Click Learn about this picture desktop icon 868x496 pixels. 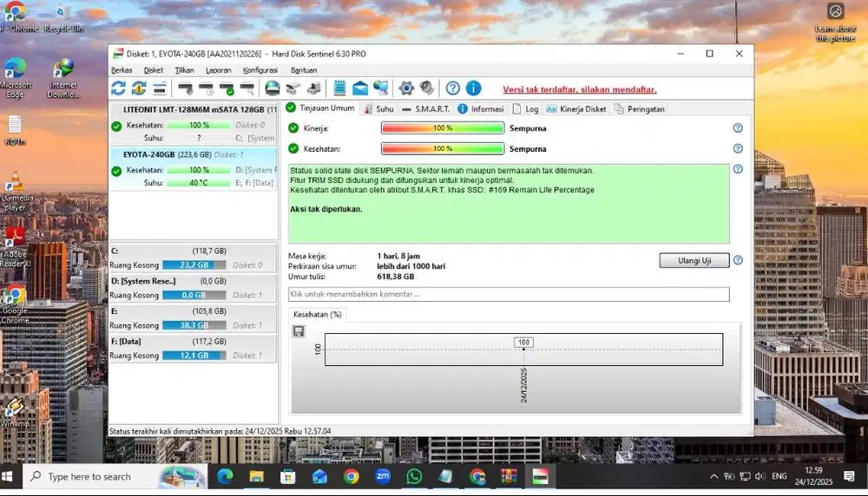click(835, 23)
